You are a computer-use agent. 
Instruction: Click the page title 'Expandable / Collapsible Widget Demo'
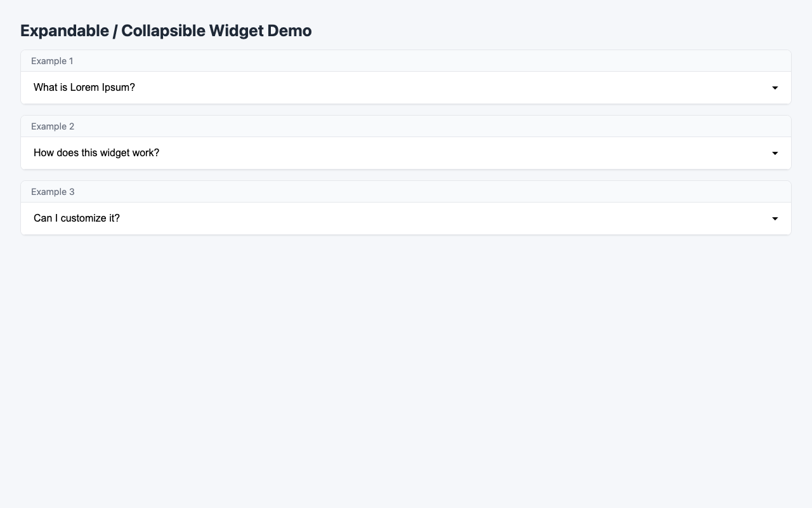(x=166, y=30)
